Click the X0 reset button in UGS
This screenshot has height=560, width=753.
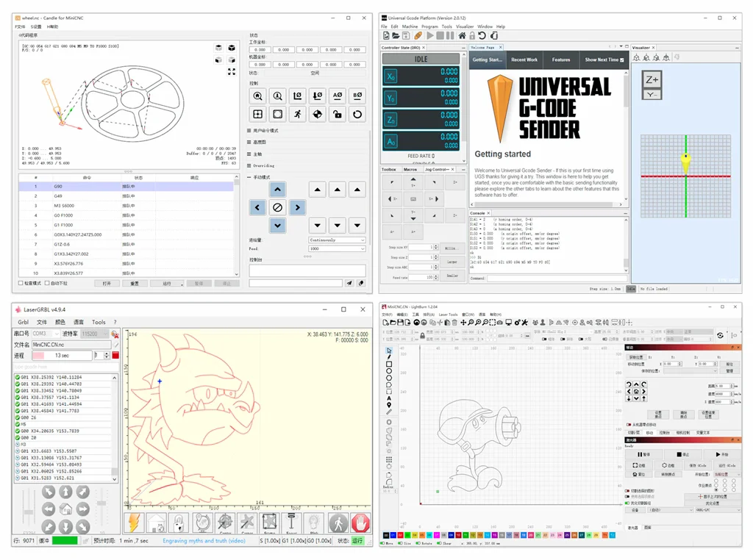(x=391, y=76)
